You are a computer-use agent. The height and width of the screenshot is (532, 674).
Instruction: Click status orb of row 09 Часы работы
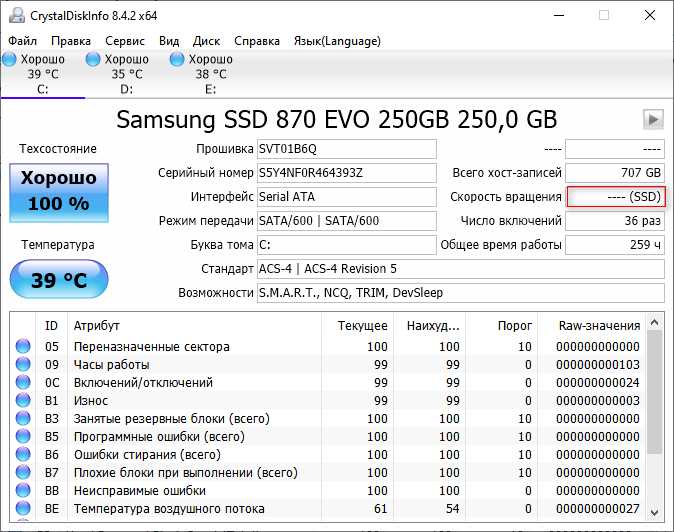23,364
